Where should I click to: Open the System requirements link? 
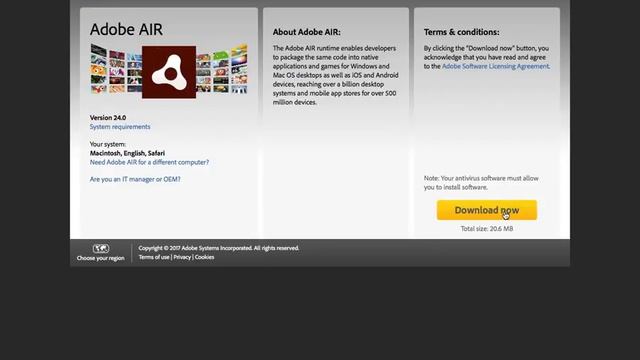point(120,127)
